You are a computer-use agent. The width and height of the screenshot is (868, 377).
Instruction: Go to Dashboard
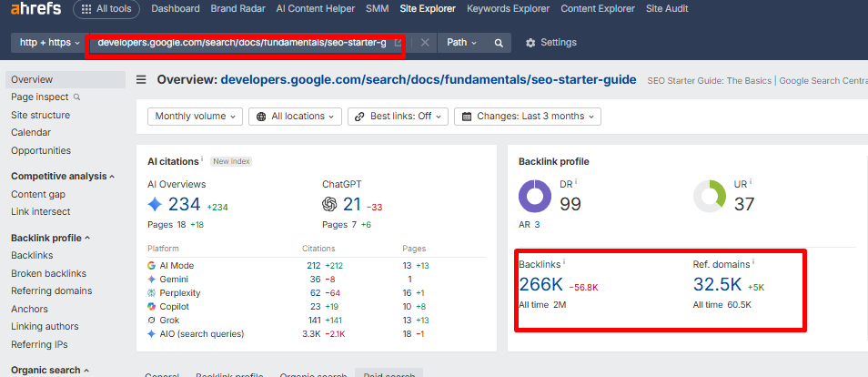(176, 9)
